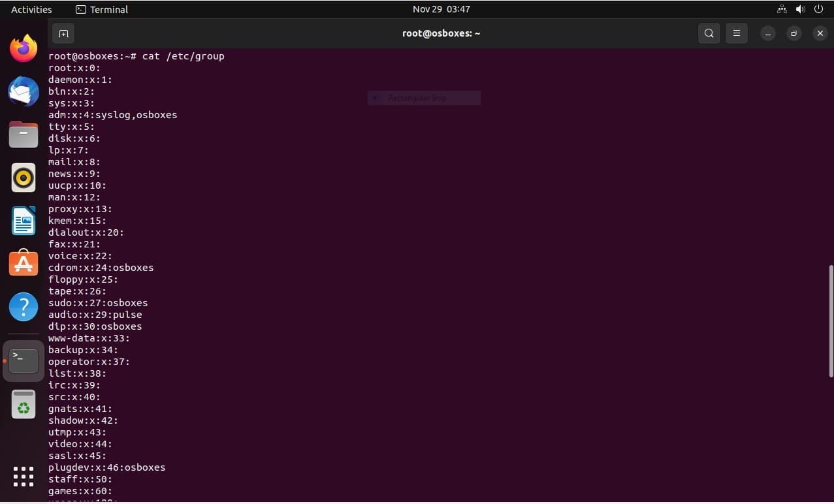Screen dimensions: 834x504
Task: Restore the terminal window size
Action: [x=794, y=33]
